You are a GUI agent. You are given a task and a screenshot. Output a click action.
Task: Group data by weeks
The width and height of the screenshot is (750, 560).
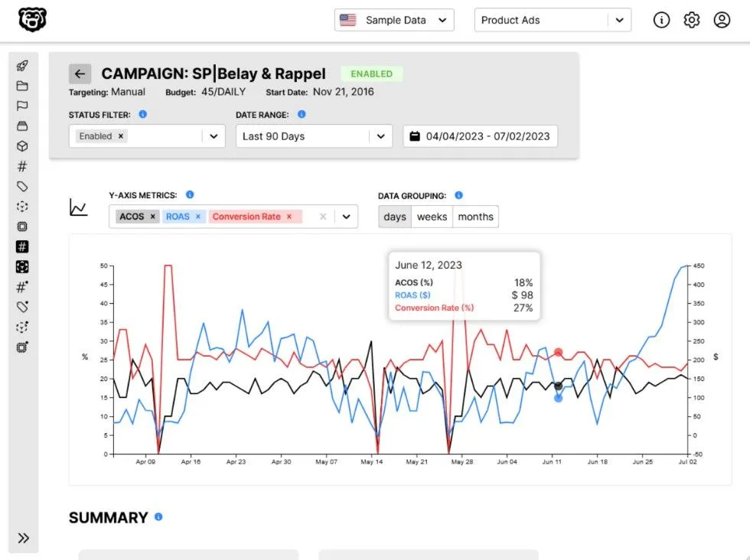[x=432, y=217]
